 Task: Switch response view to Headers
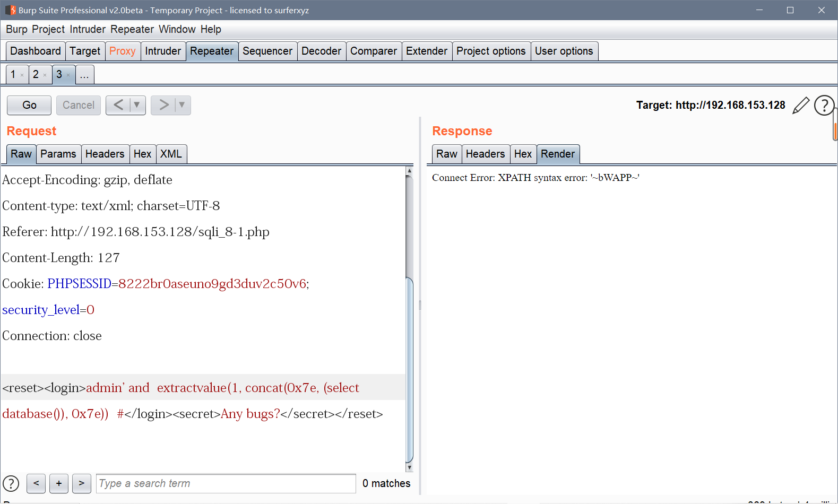[x=486, y=154]
